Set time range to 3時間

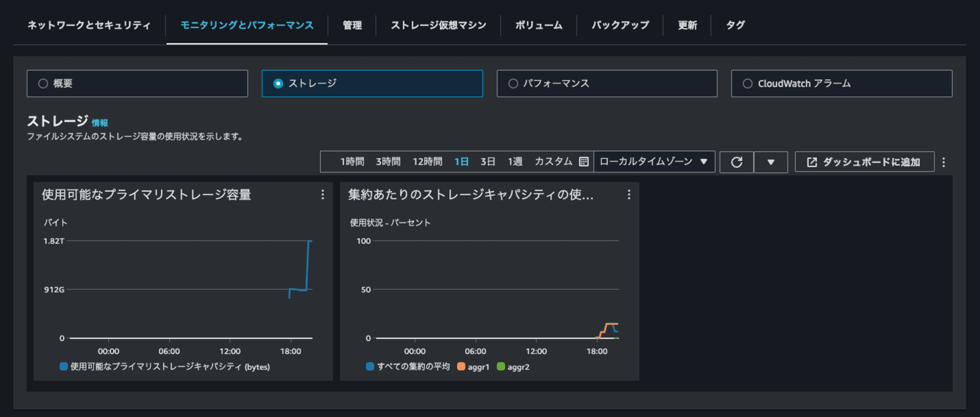(388, 162)
